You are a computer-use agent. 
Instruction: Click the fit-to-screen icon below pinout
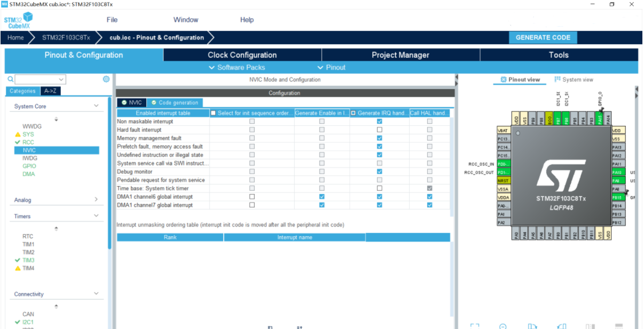tap(474, 326)
